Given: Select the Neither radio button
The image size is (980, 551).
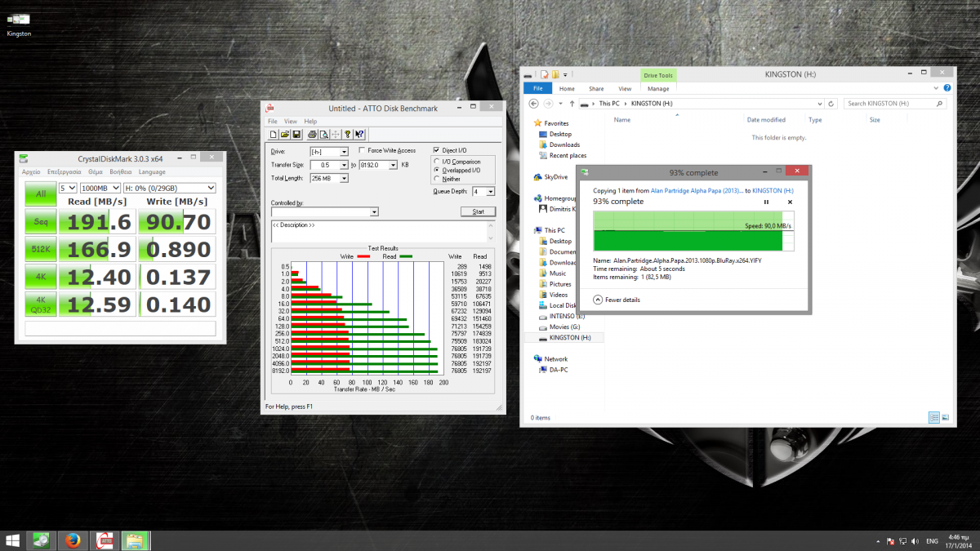Looking at the screenshot, I should click(436, 179).
